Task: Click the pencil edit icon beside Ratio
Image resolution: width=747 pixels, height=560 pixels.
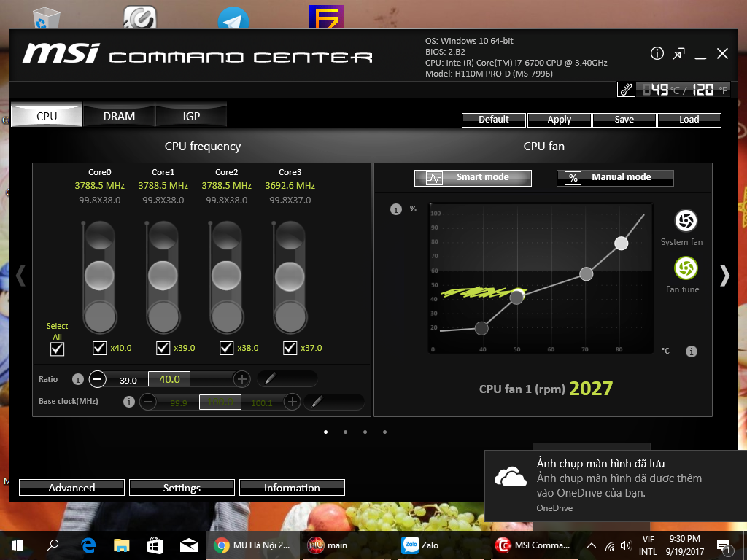Action: point(270,378)
